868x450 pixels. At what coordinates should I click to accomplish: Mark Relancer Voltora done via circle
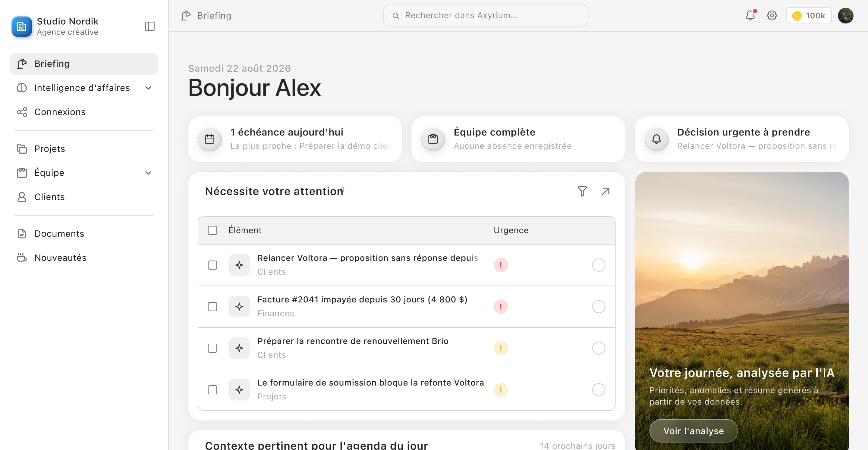coord(599,265)
